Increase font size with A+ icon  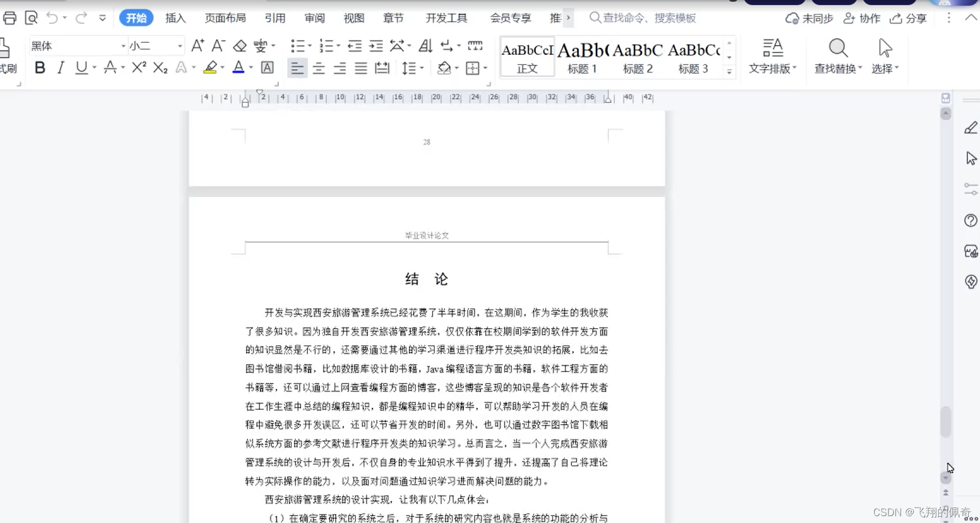[198, 46]
